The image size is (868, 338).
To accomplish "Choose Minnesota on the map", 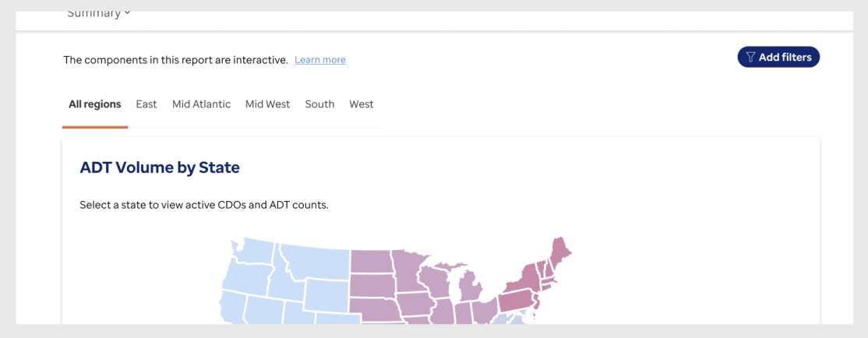I will click(408, 272).
